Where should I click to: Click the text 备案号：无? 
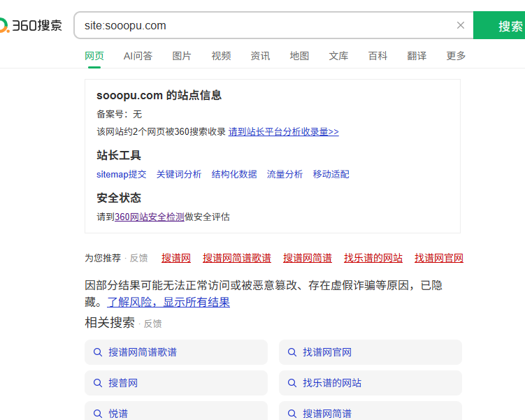120,115
